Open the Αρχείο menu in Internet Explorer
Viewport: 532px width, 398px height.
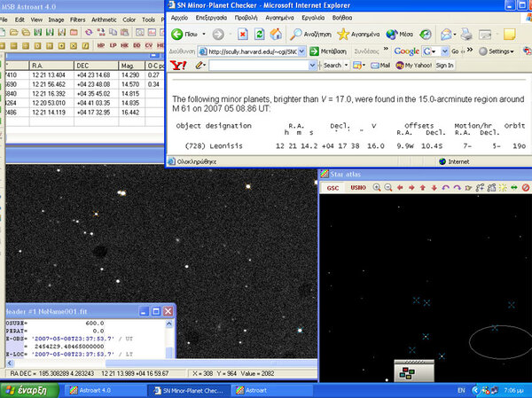click(179, 18)
